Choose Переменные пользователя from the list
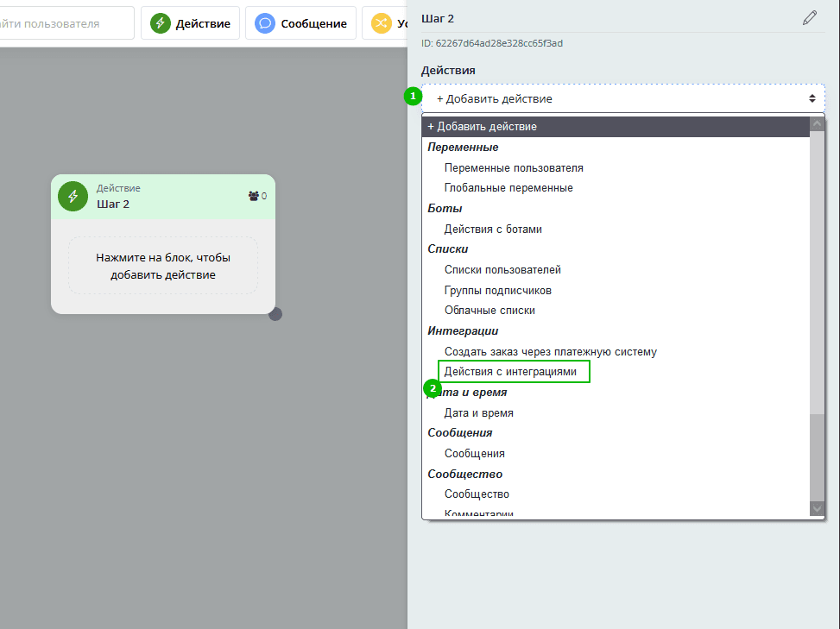 [x=514, y=167]
